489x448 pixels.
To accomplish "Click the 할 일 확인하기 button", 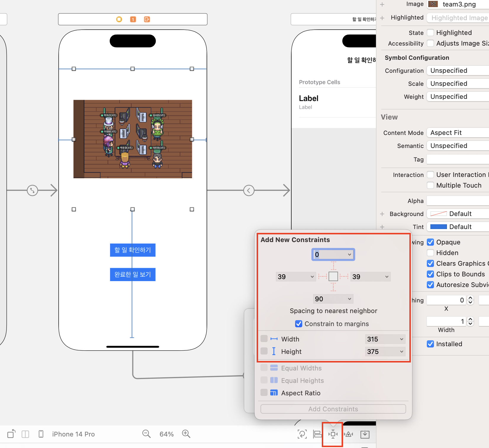I will 133,250.
